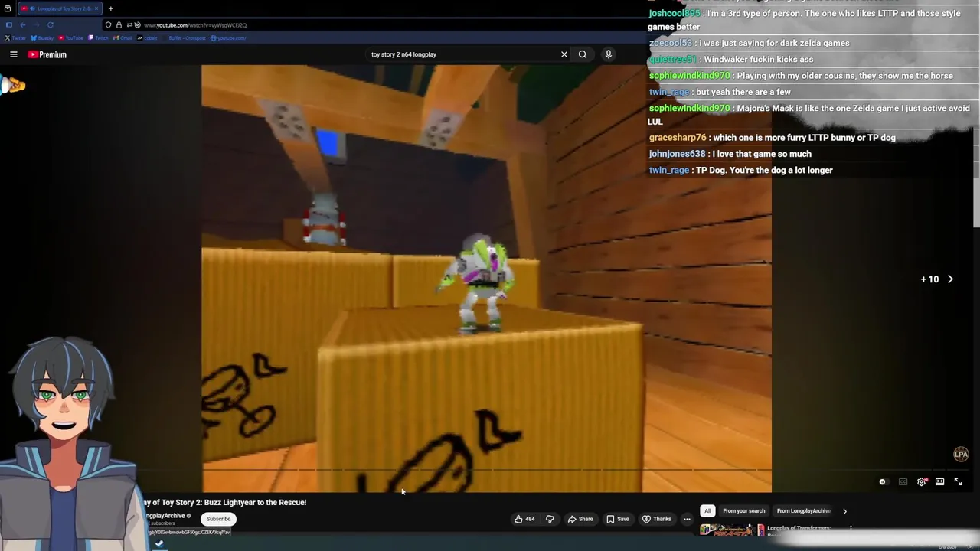Open a new browser tab
This screenshot has width=980, height=551.
pos(110,8)
